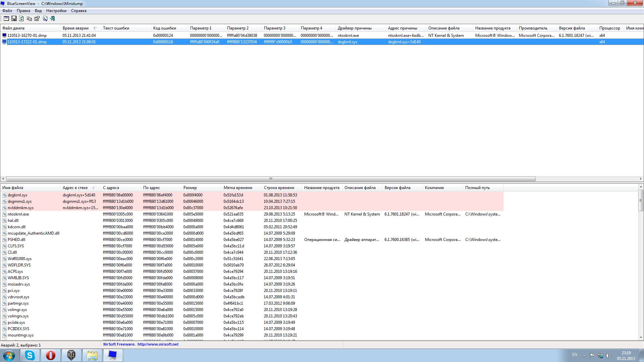Select the kdcom.dll row

(252, 227)
